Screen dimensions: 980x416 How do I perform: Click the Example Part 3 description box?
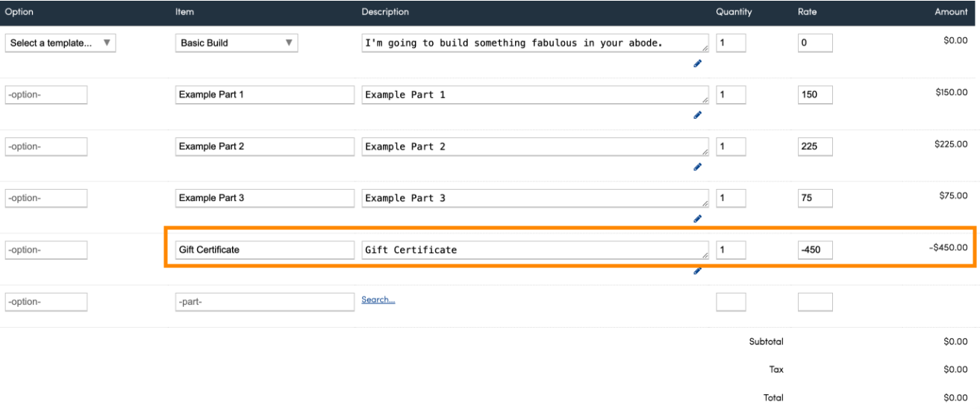tap(534, 199)
